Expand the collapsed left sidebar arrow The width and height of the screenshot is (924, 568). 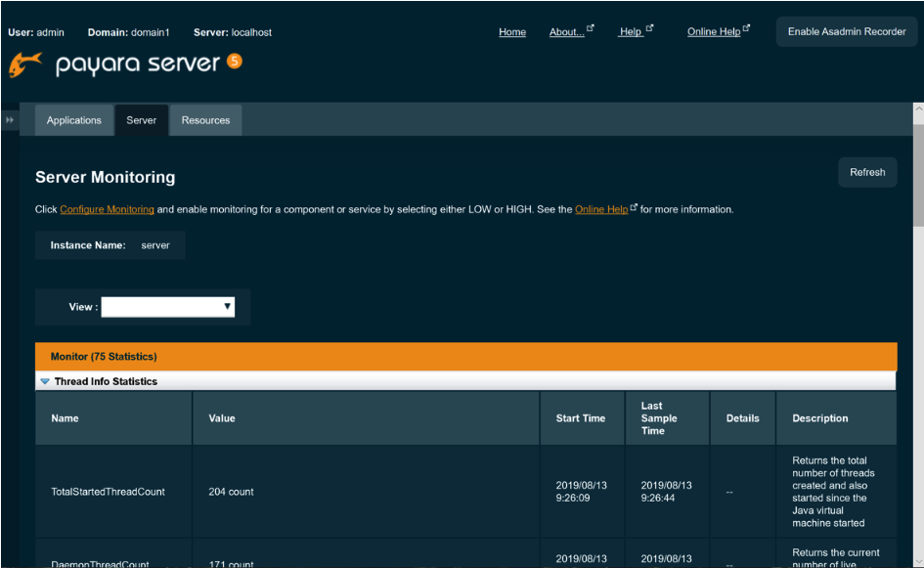(x=10, y=120)
